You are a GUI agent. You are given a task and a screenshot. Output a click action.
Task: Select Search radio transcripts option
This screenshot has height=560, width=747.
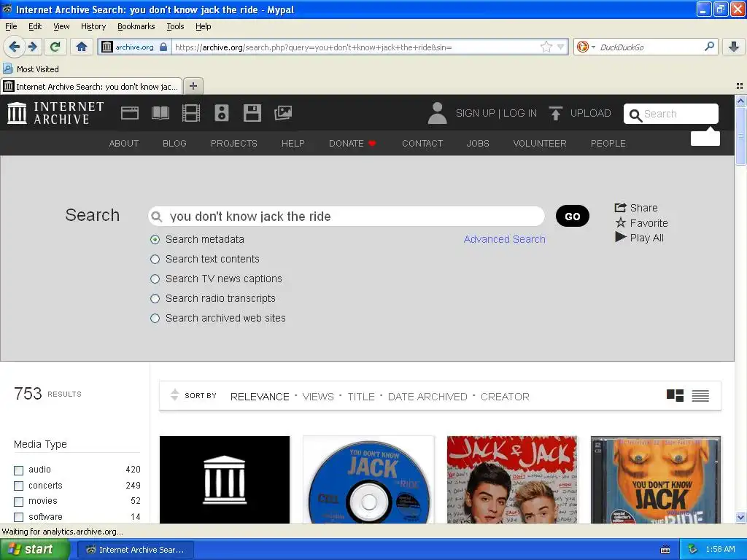click(x=155, y=298)
